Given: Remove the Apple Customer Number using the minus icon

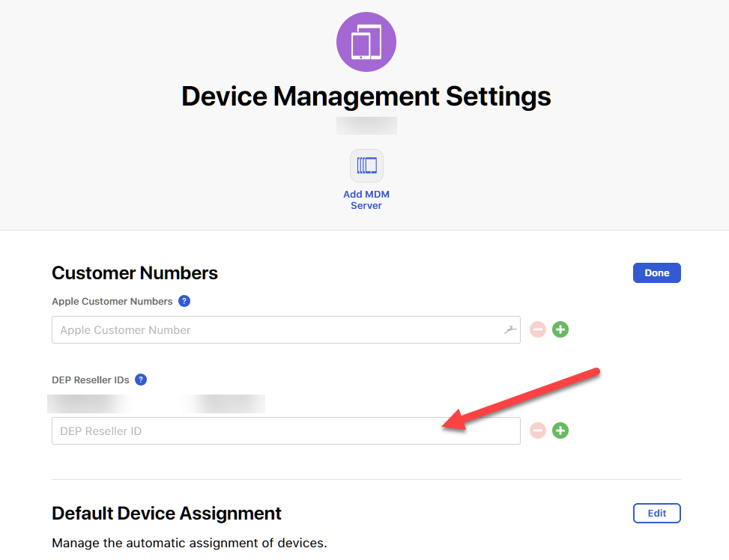Looking at the screenshot, I should [537, 329].
